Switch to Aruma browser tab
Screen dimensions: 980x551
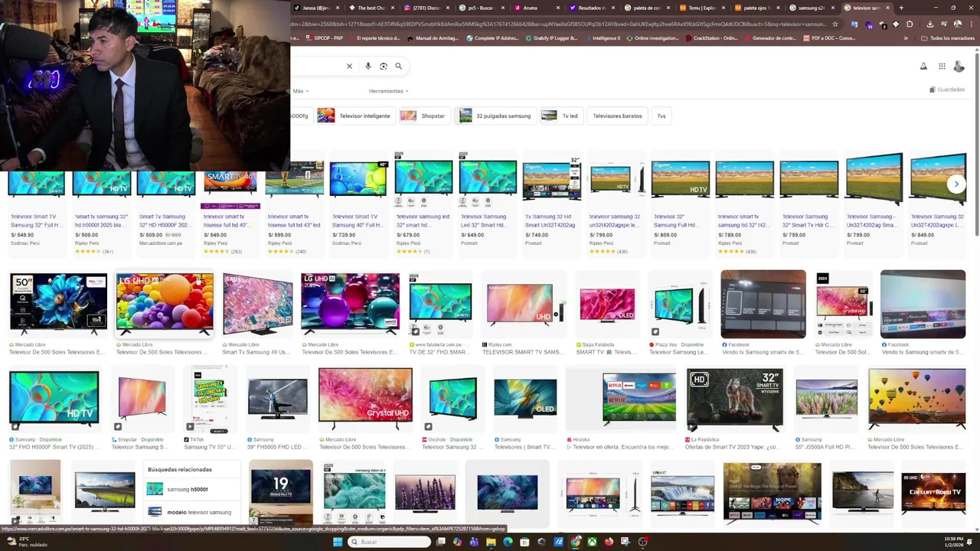[537, 8]
